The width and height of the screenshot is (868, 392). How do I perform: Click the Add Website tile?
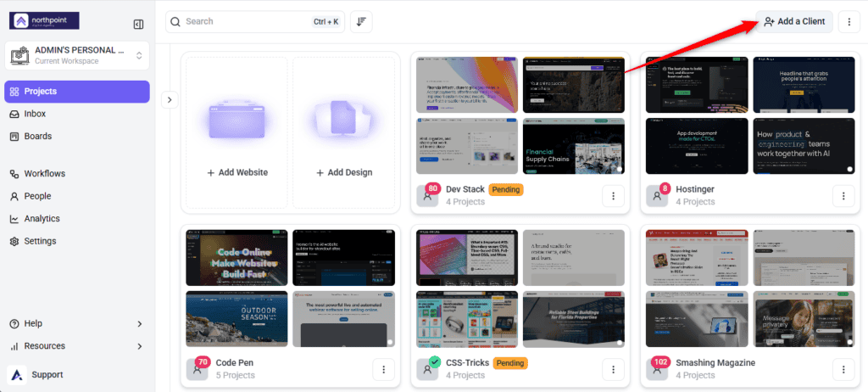(x=237, y=133)
